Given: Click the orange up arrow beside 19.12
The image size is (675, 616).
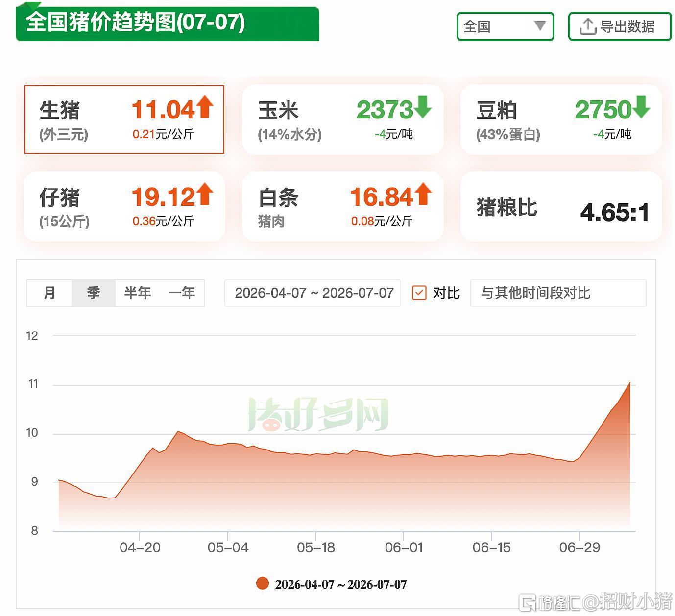Looking at the screenshot, I should point(205,194).
